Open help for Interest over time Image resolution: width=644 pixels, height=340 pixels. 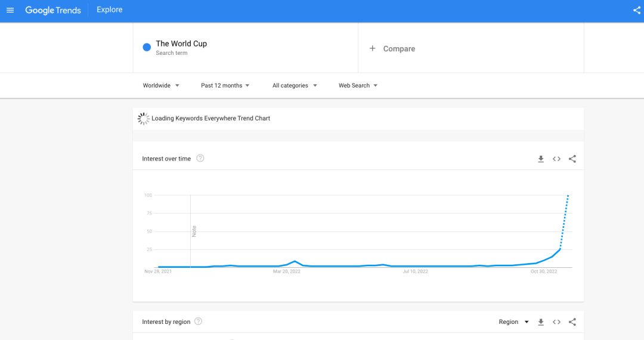(200, 158)
